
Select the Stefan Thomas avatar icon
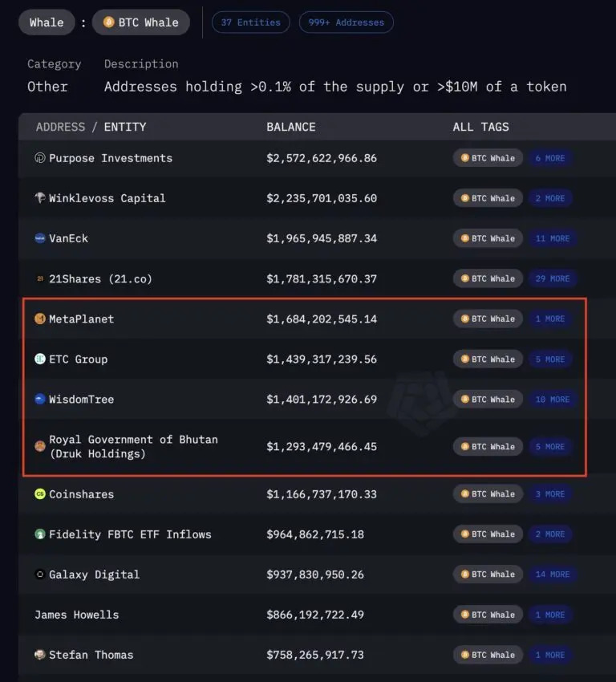tap(40, 655)
